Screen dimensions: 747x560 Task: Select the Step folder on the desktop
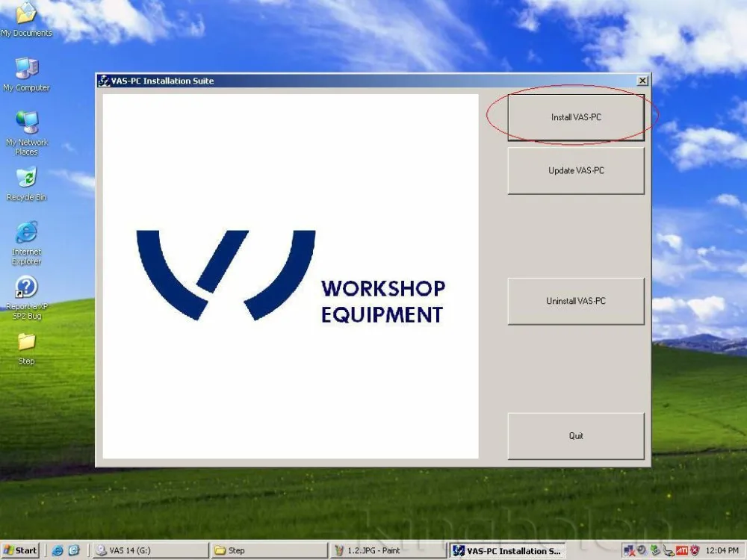point(26,349)
